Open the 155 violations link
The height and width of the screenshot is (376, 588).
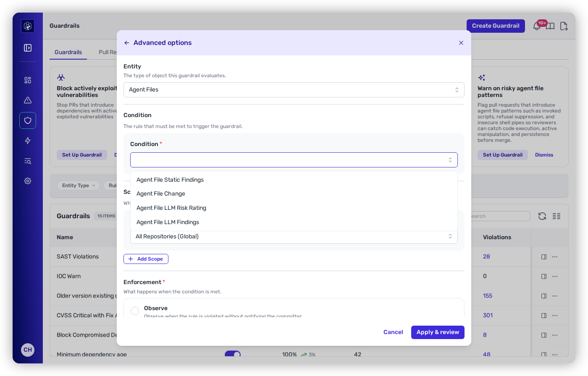click(488, 296)
